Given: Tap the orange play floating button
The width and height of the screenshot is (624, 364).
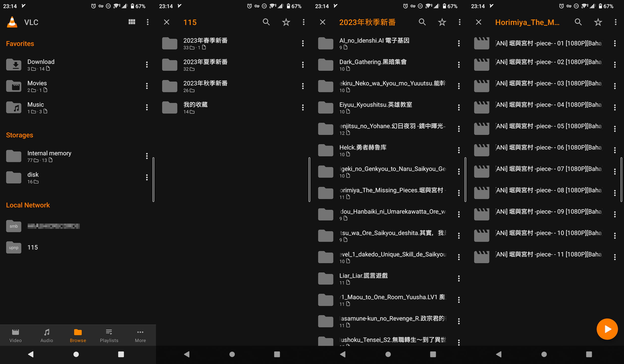Looking at the screenshot, I should point(607,329).
